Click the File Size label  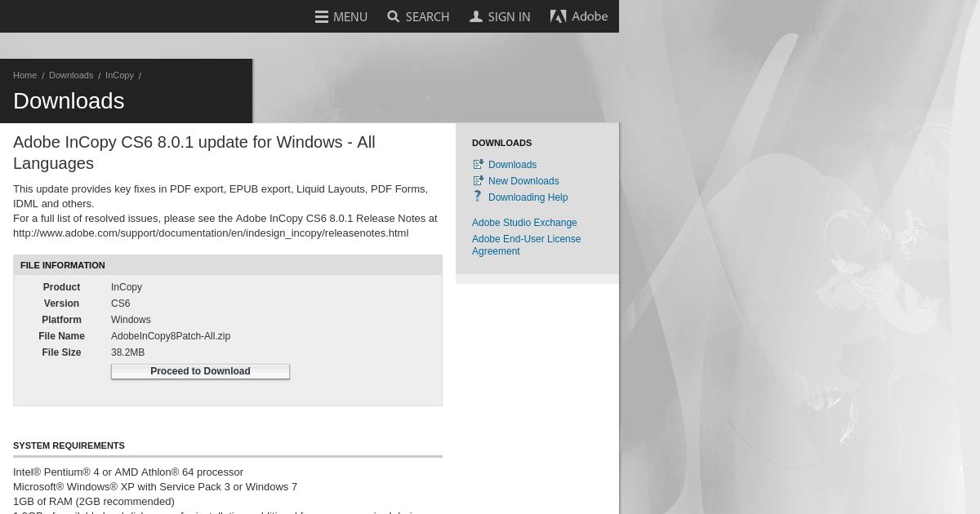coord(61,352)
